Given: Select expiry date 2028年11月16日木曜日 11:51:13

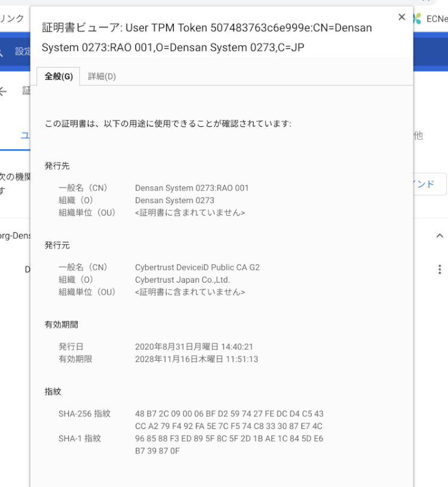Looking at the screenshot, I should (197, 359).
